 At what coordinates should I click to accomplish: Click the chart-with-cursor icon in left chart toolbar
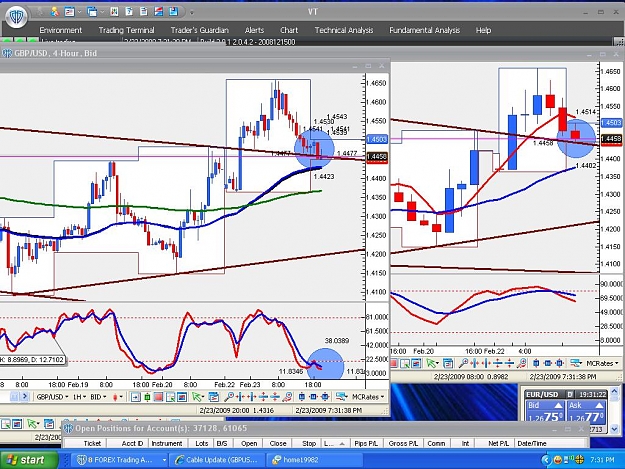(170, 397)
